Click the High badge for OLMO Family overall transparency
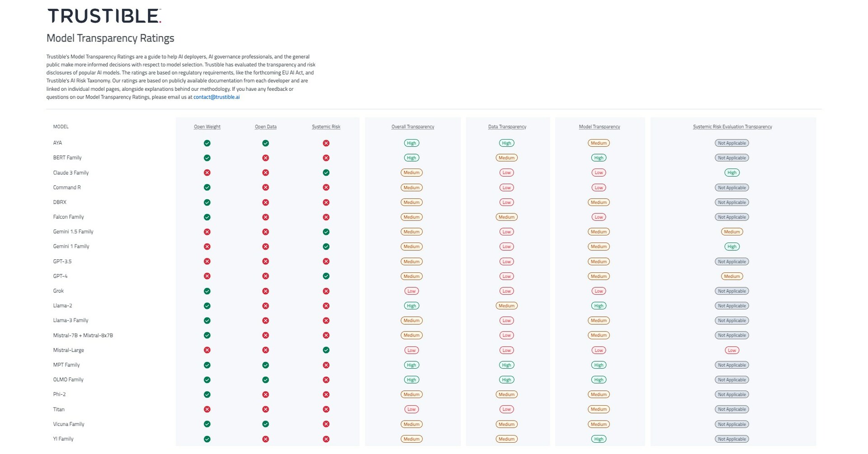868x454 pixels. (x=411, y=379)
